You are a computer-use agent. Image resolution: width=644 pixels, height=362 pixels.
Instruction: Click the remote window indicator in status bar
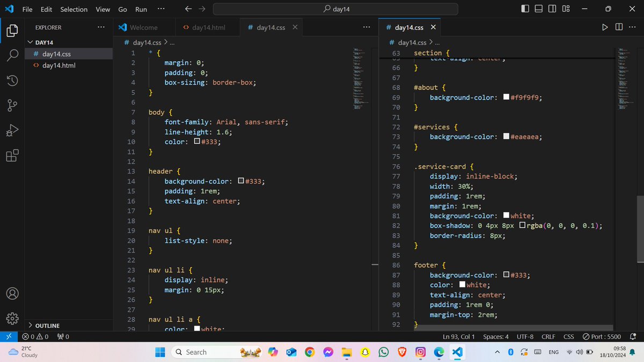(8, 337)
